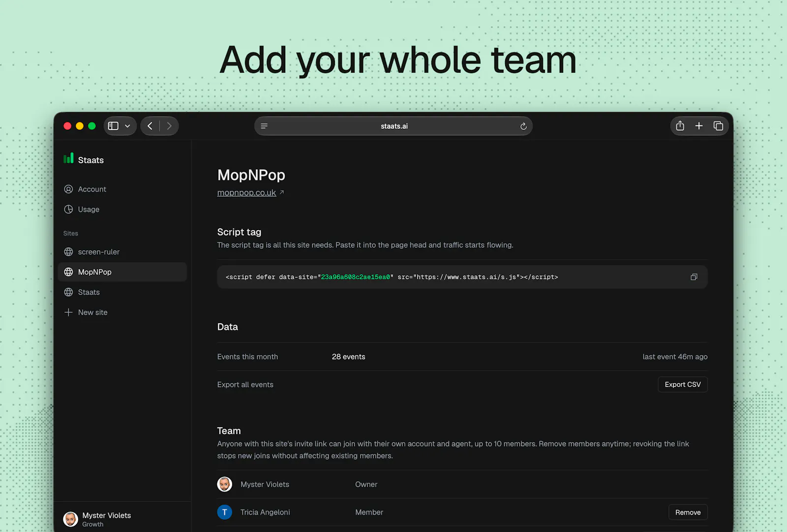Click the green close window button

(x=91, y=126)
